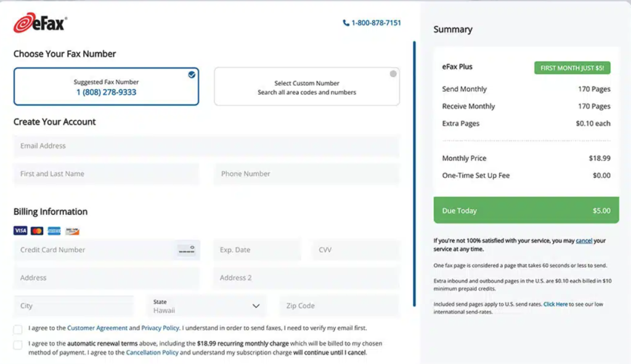Click the Email Address input field
This screenshot has height=364, width=631.
click(206, 145)
